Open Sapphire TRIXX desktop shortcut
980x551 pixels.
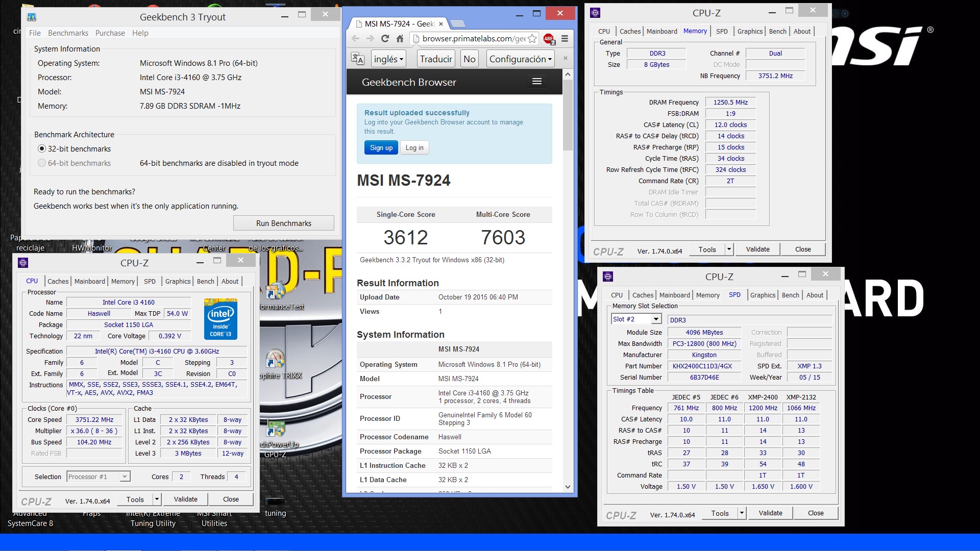[x=276, y=360]
